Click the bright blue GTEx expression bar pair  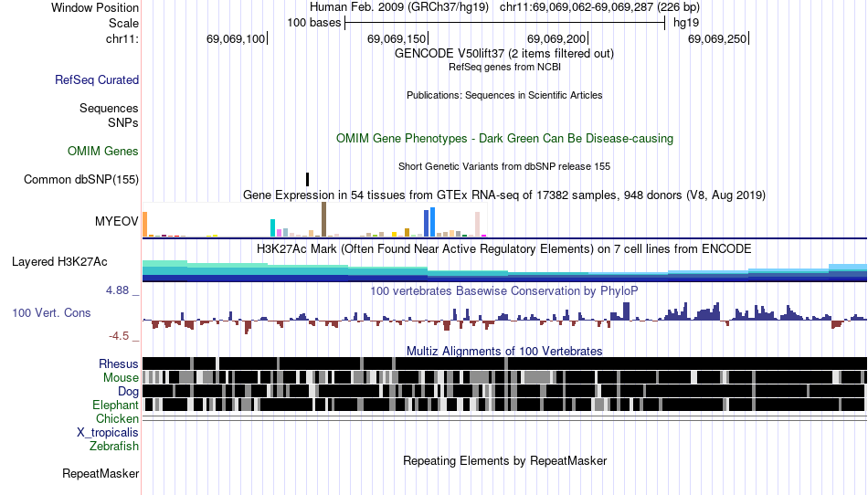coord(429,222)
